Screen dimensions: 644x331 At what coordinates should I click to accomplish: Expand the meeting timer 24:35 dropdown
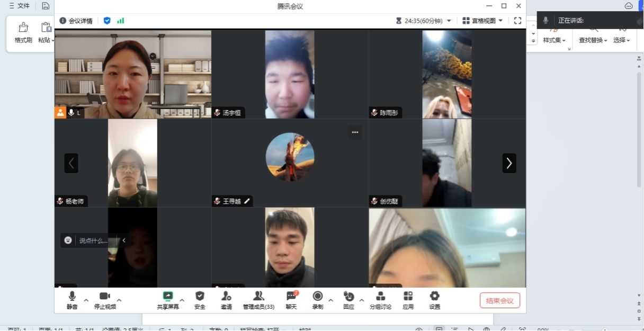[449, 21]
